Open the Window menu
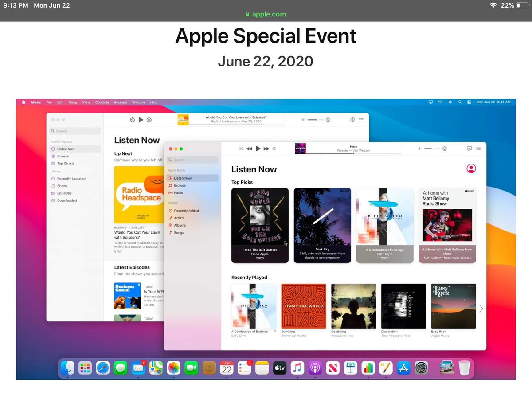Image resolution: width=532 pixels, height=399 pixels. (x=138, y=102)
